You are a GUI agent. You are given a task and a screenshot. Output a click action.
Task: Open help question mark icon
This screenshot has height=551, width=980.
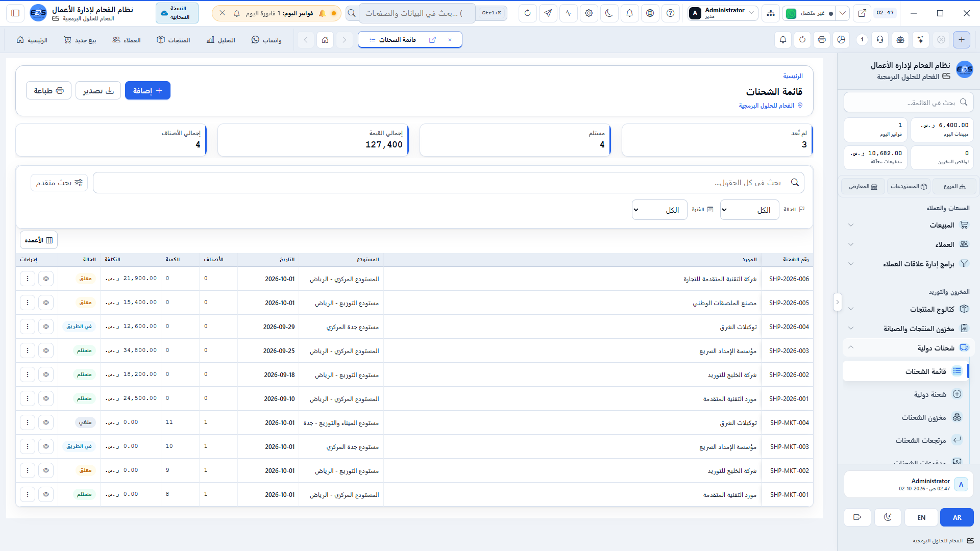click(x=670, y=13)
